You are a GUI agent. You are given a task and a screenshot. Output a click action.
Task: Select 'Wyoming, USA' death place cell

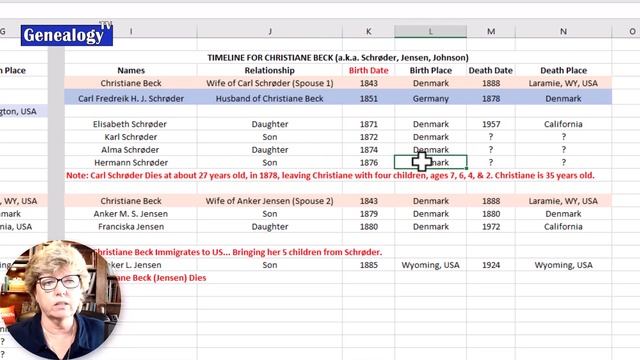coord(563,265)
